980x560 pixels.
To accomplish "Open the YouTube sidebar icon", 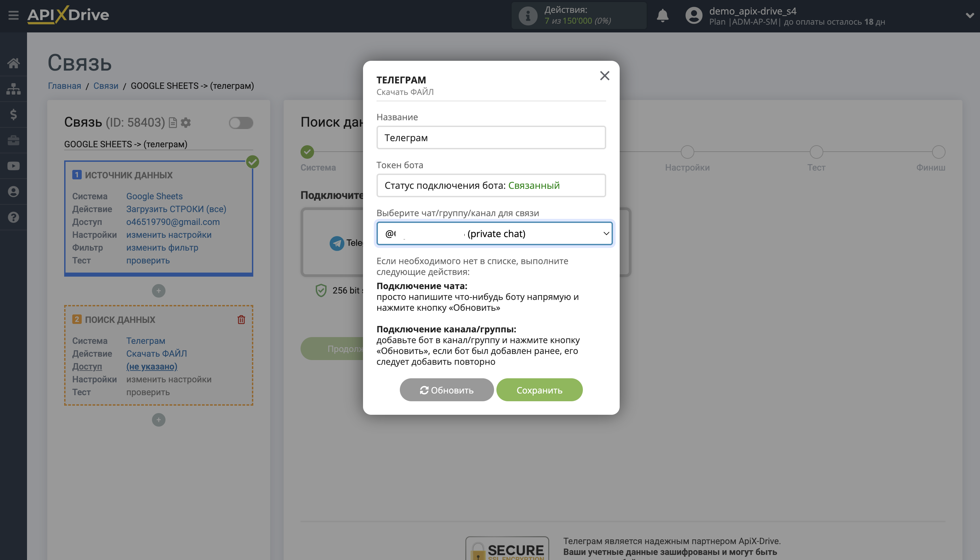I will click(14, 166).
